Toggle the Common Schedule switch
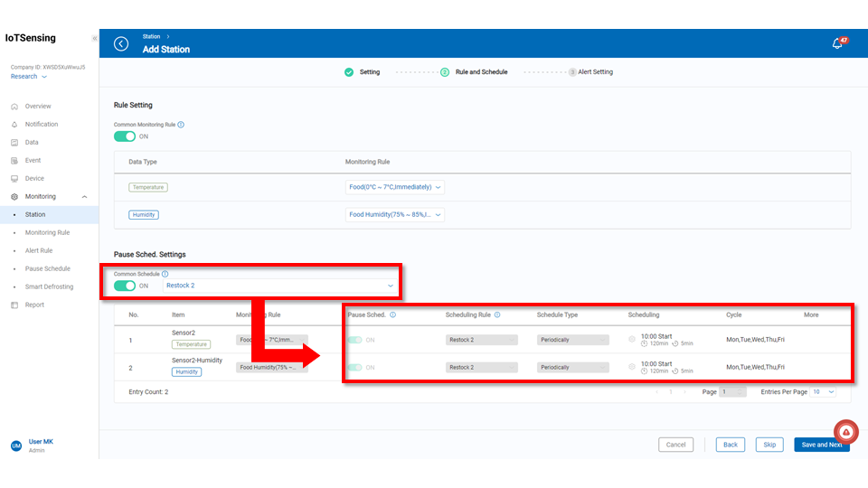 point(125,286)
